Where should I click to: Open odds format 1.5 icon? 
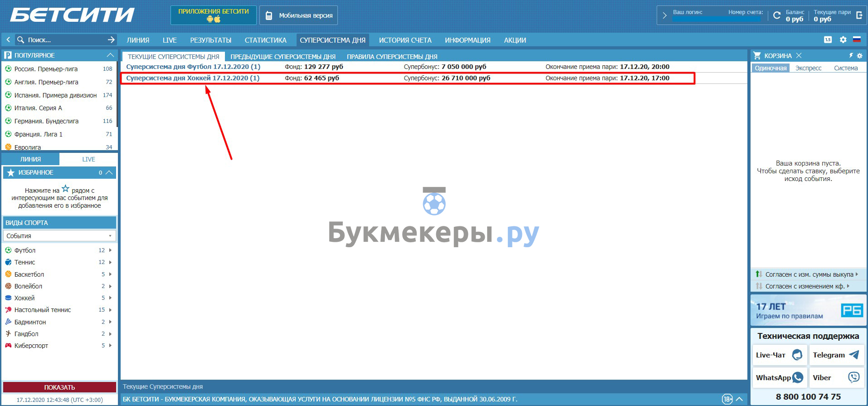pos(828,40)
